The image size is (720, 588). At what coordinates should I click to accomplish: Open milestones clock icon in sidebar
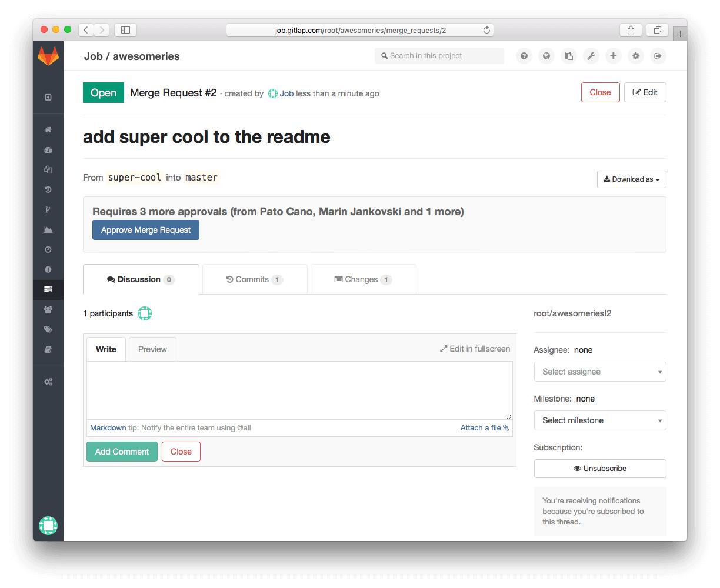[x=48, y=250]
